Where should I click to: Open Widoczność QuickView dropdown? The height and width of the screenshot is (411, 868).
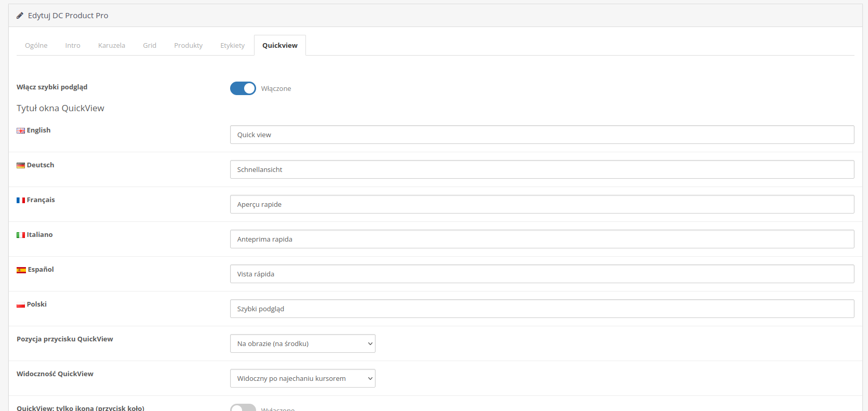[x=303, y=378]
